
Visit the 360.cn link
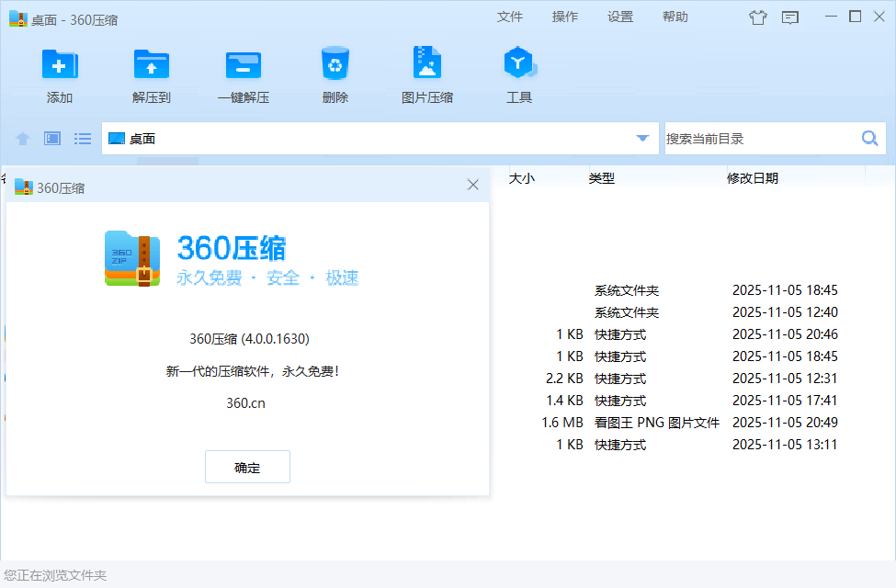(x=247, y=404)
